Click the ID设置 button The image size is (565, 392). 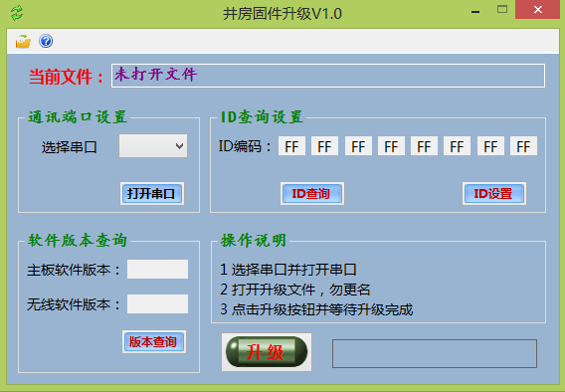coord(494,193)
